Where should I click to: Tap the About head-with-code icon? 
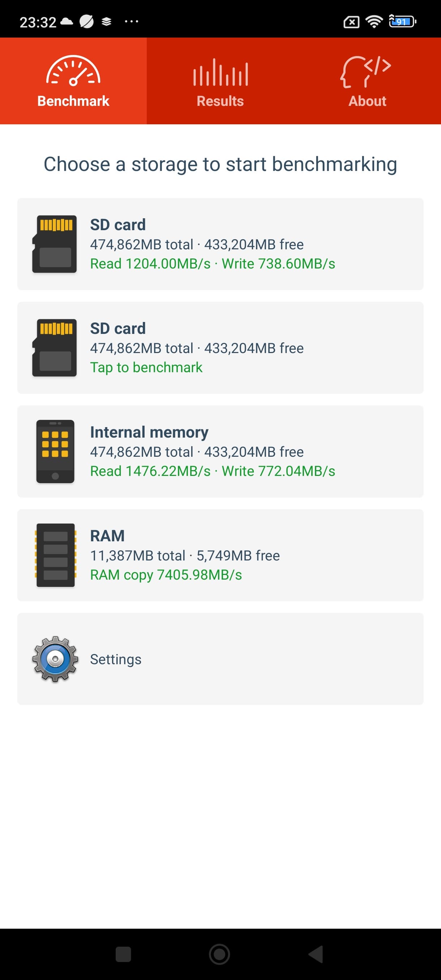point(365,72)
